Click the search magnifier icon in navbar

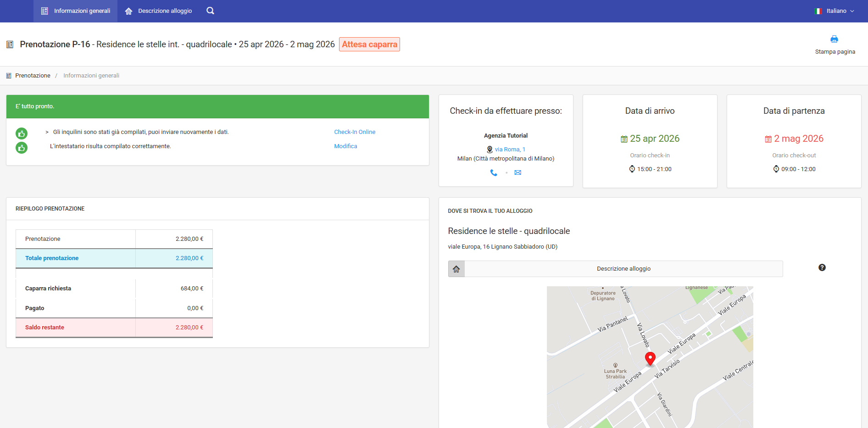[210, 11]
